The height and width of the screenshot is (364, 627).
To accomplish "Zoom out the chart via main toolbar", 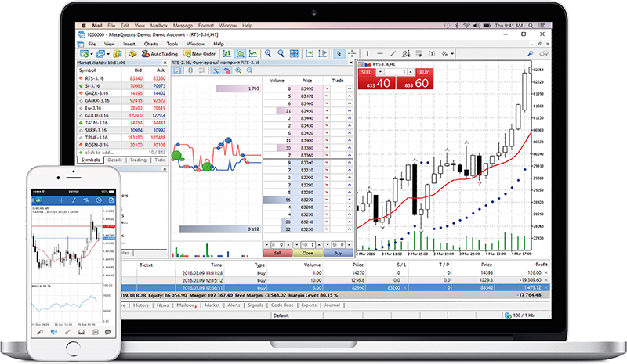I will point(281,53).
